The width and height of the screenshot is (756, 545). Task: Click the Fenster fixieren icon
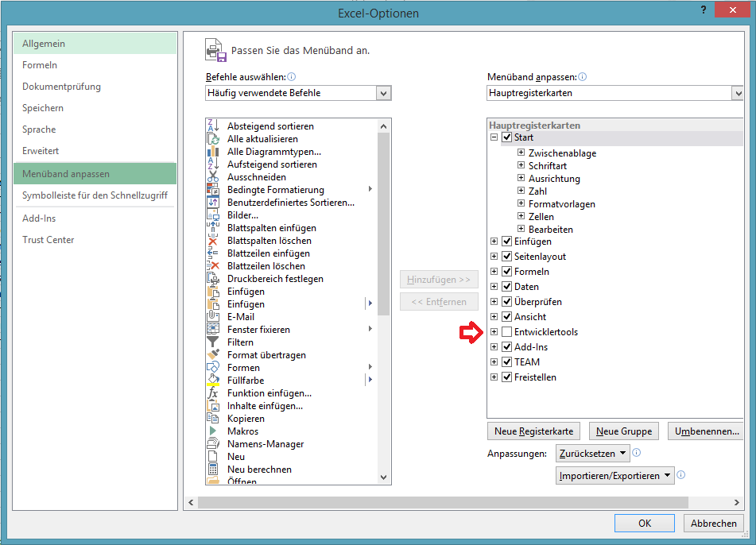213,330
